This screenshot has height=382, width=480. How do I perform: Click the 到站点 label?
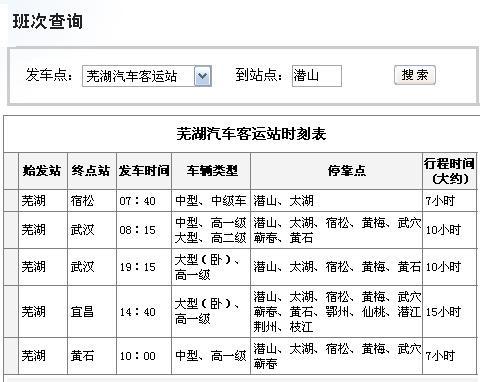(259, 75)
